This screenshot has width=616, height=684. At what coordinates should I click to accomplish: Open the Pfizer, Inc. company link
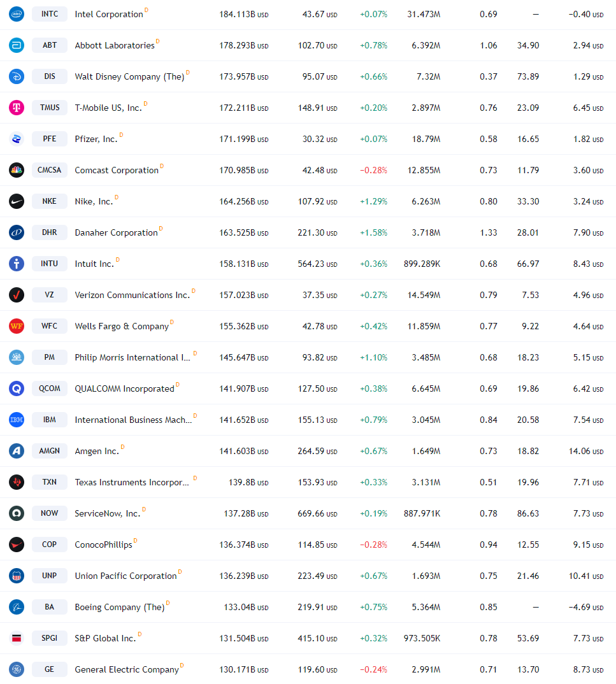[96, 139]
